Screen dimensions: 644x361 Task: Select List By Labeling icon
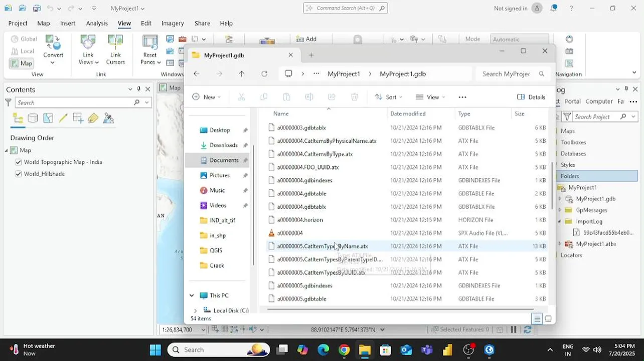click(93, 118)
